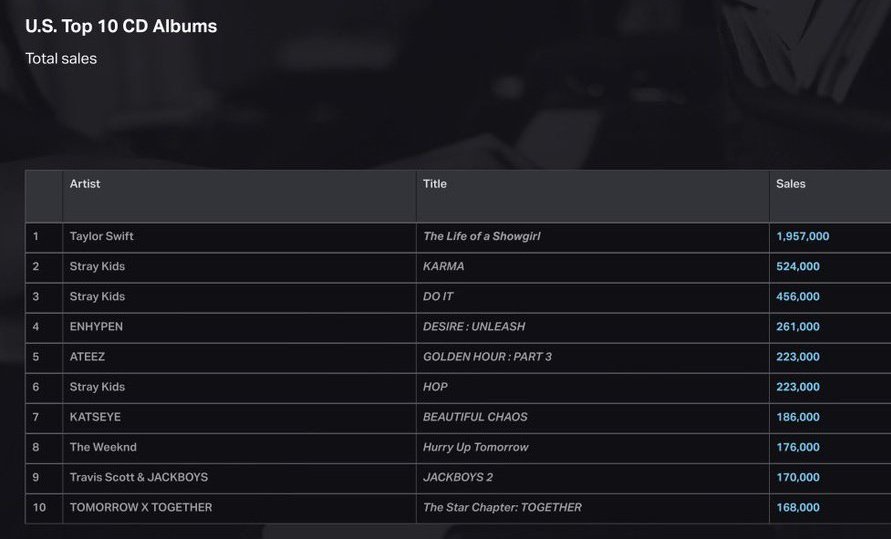Image resolution: width=891 pixels, height=539 pixels.
Task: Open the 524,000 sales value
Action: (x=798, y=267)
